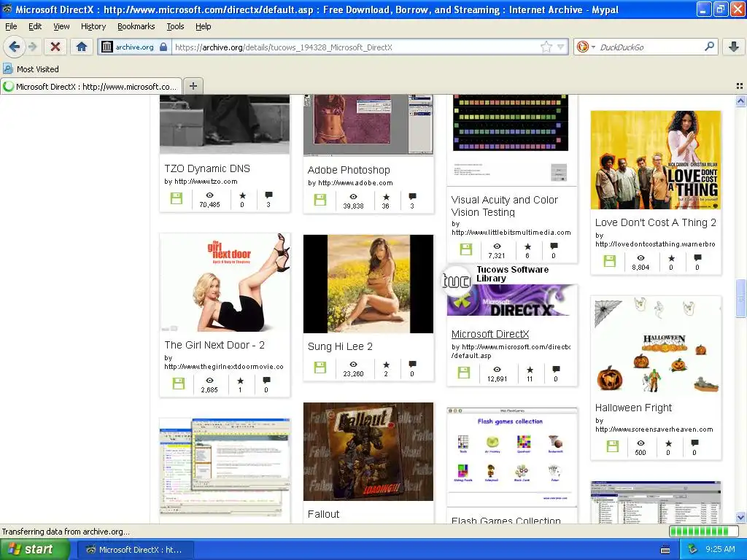
Task: Click the vertical scrollbar thumb
Action: tap(740, 298)
